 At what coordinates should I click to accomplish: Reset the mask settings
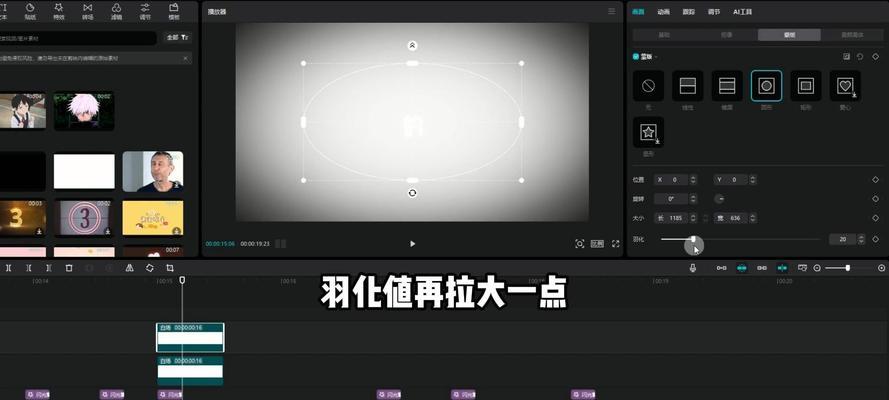coord(860,57)
